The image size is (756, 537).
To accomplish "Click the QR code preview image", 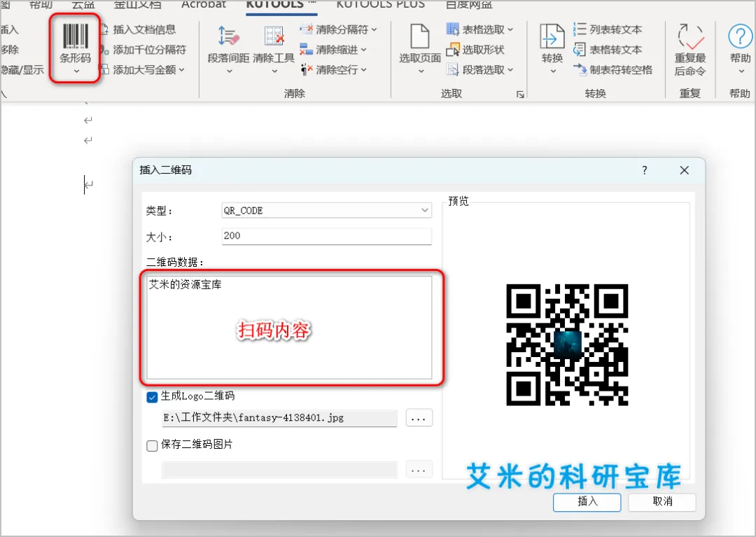I will click(x=567, y=344).
